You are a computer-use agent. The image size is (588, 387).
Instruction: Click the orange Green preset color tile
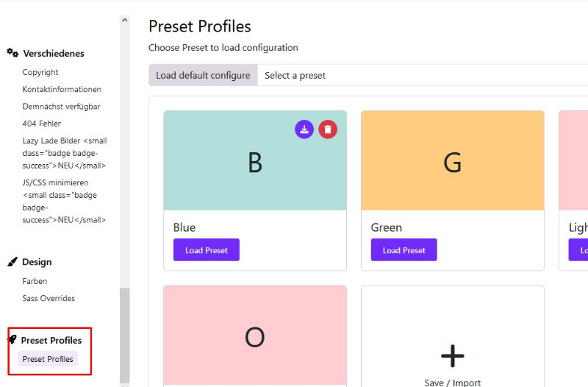(452, 160)
